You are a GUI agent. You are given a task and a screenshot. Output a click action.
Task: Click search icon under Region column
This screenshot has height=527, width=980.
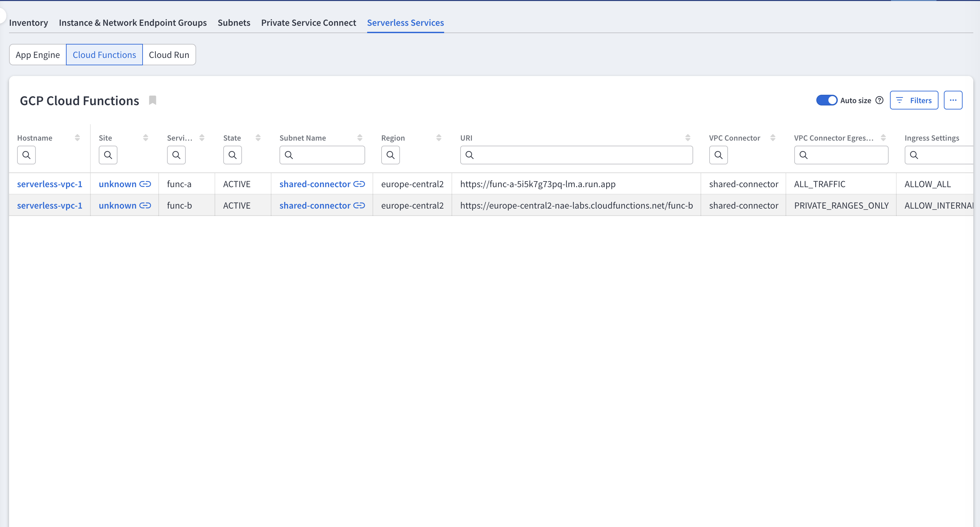390,155
